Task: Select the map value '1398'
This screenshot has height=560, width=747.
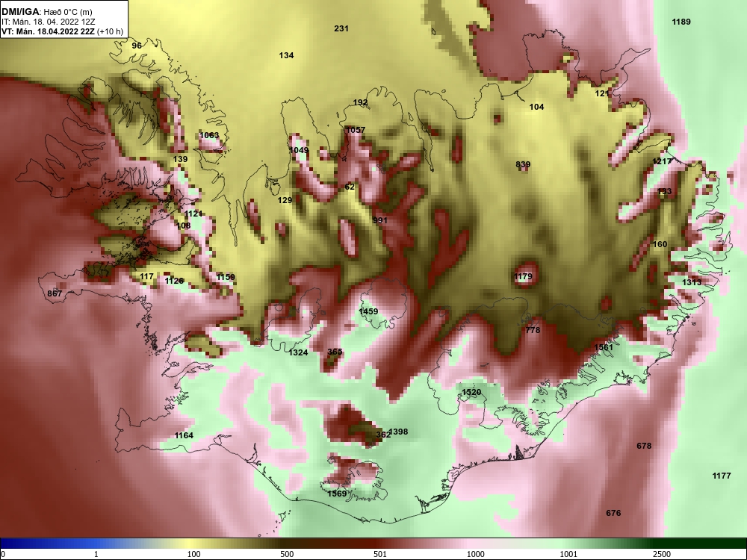Action: tap(399, 432)
